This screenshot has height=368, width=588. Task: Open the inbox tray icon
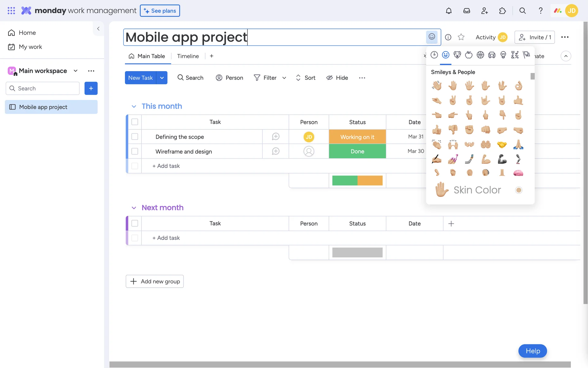click(x=466, y=11)
